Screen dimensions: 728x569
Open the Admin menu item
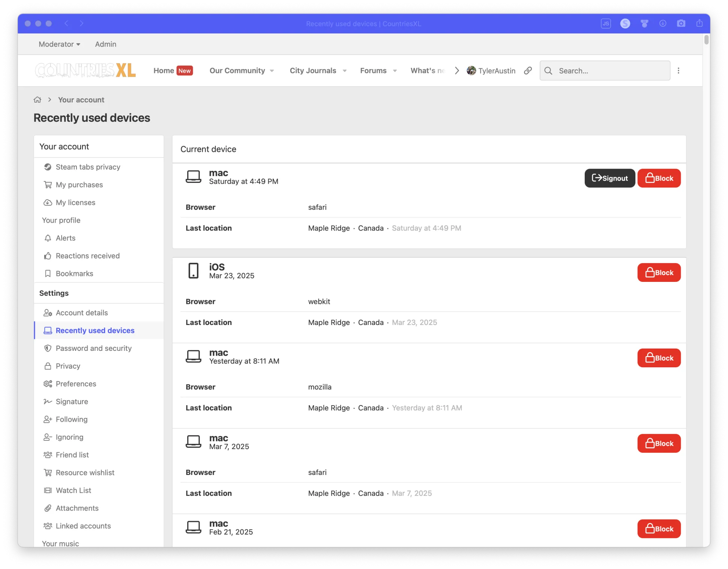[x=105, y=44]
